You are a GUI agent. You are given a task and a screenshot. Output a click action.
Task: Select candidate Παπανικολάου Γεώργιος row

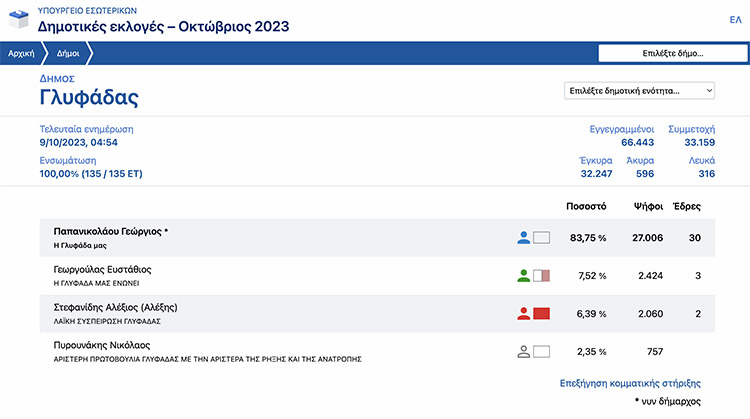110,232
